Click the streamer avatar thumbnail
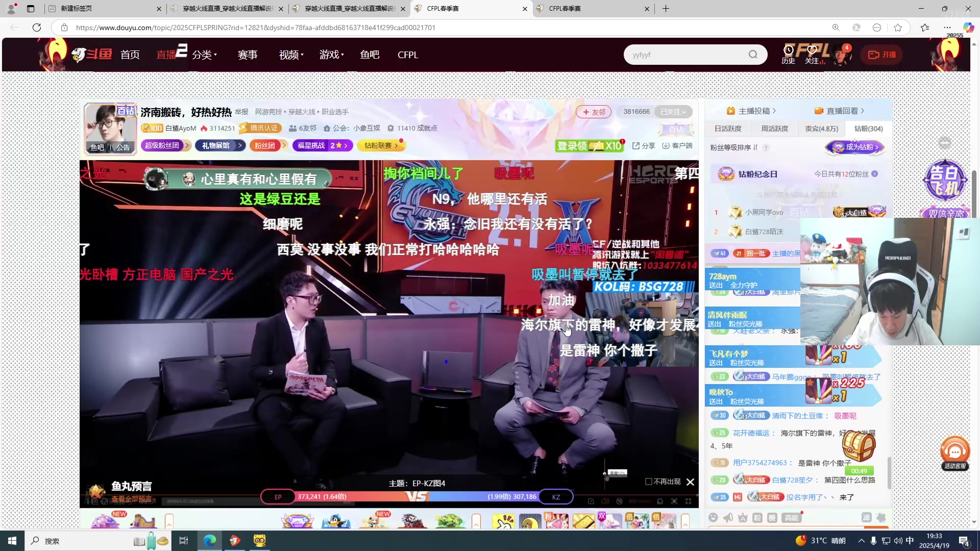 [x=111, y=128]
